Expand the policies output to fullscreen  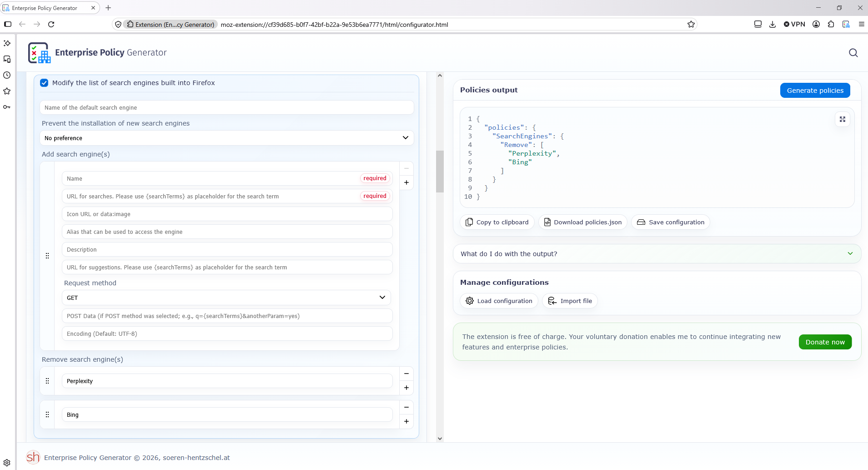point(843,119)
